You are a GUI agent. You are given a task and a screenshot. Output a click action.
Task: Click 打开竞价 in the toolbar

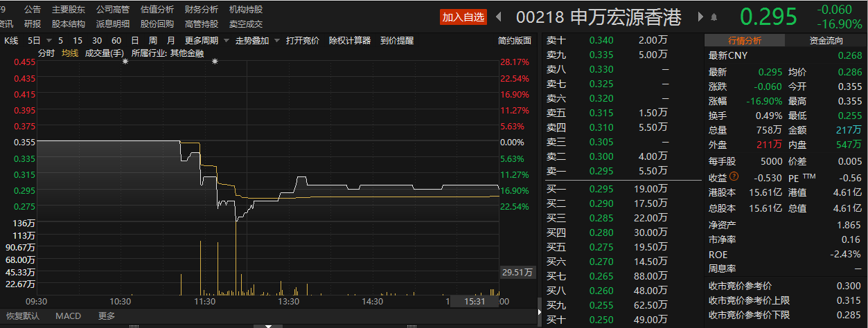click(x=303, y=41)
